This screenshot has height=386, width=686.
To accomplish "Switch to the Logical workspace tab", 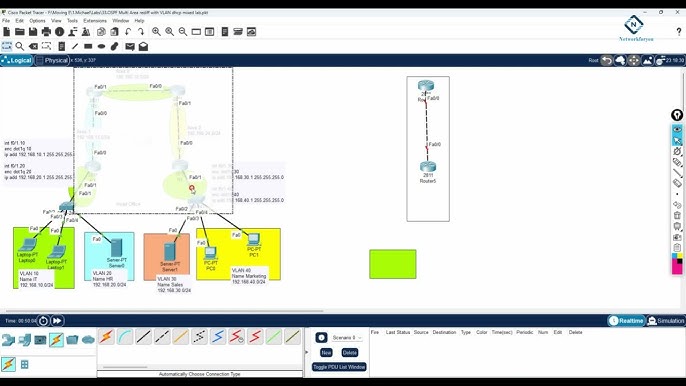I will tap(17, 60).
